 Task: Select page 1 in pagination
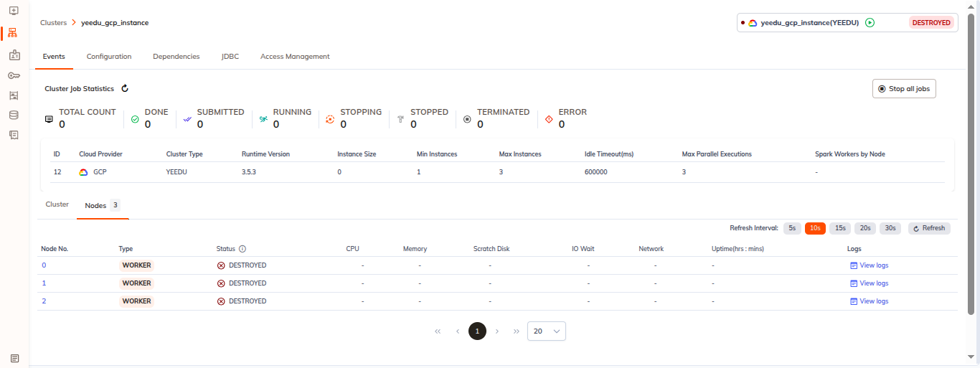(477, 331)
